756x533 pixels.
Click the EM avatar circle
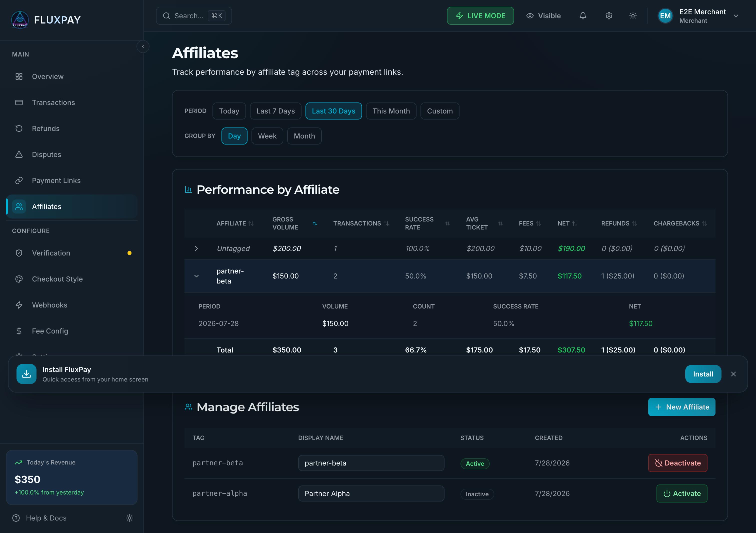click(x=665, y=16)
